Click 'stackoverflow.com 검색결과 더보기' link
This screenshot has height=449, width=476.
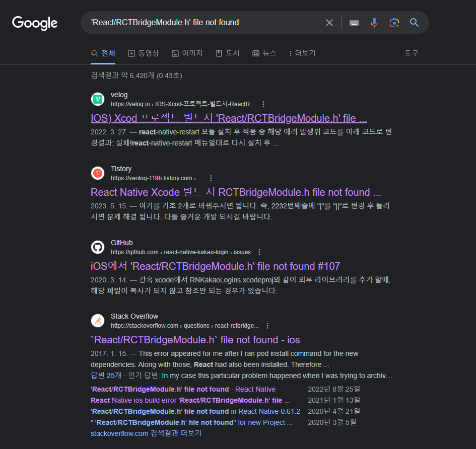pyautogui.click(x=146, y=433)
